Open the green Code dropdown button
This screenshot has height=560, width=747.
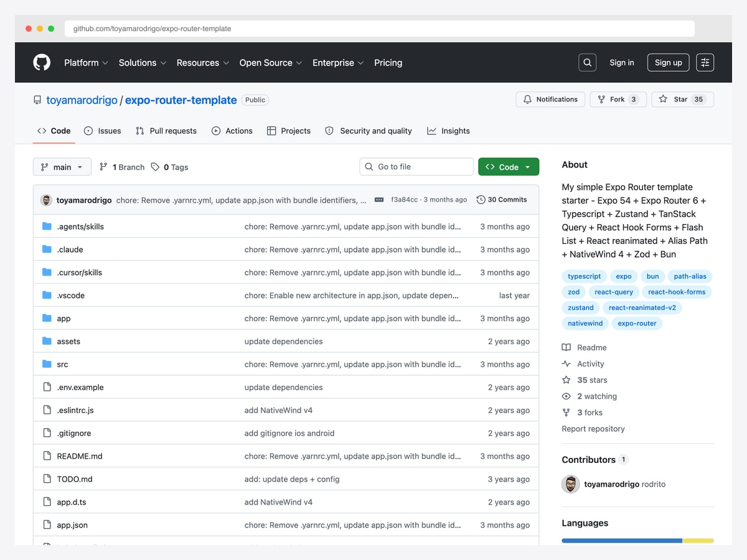click(509, 167)
